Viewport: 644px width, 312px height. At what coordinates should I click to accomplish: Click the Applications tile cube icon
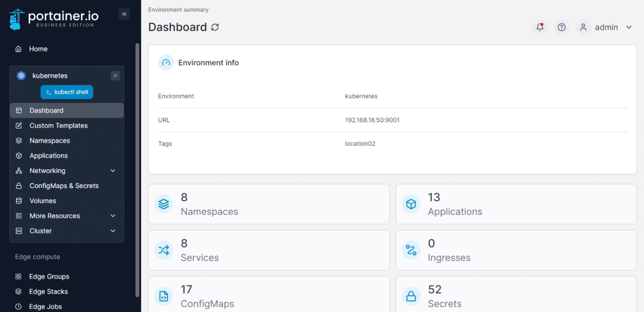pyautogui.click(x=411, y=204)
